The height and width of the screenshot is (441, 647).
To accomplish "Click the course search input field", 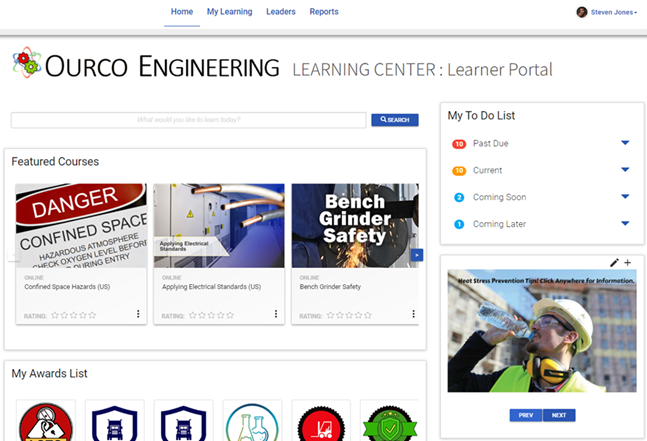I will (188, 120).
